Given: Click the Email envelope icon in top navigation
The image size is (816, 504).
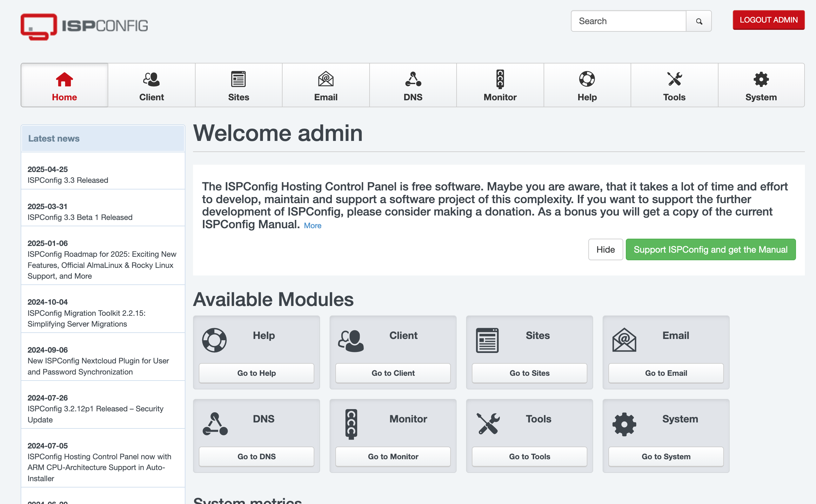Looking at the screenshot, I should [x=326, y=79].
